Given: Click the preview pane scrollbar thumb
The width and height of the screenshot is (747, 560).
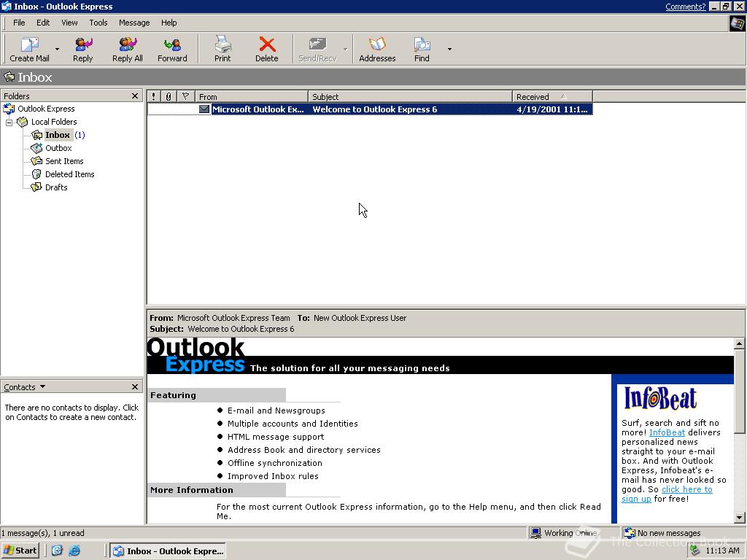Looking at the screenshot, I should point(739,391).
